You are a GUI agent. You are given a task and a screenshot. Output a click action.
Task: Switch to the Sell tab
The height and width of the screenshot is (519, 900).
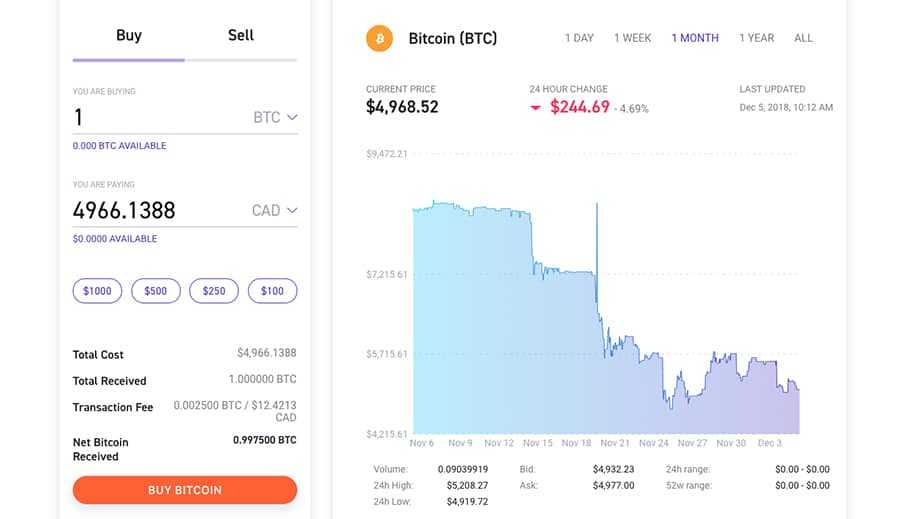pos(241,36)
